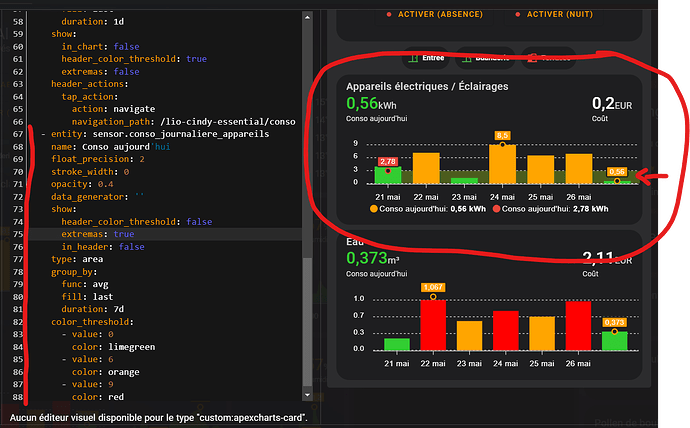The image size is (690, 428).
Task: Click the 2,78 red extrema label
Action: click(388, 161)
